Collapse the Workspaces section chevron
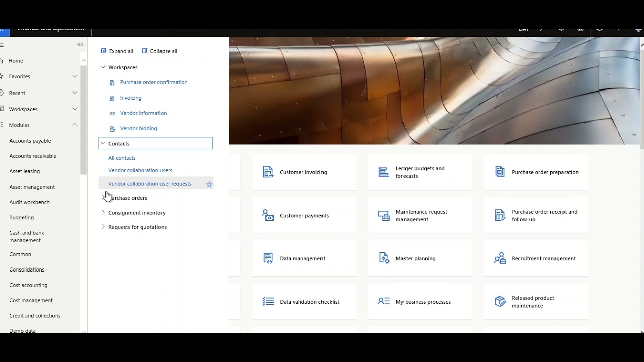 pos(103,67)
